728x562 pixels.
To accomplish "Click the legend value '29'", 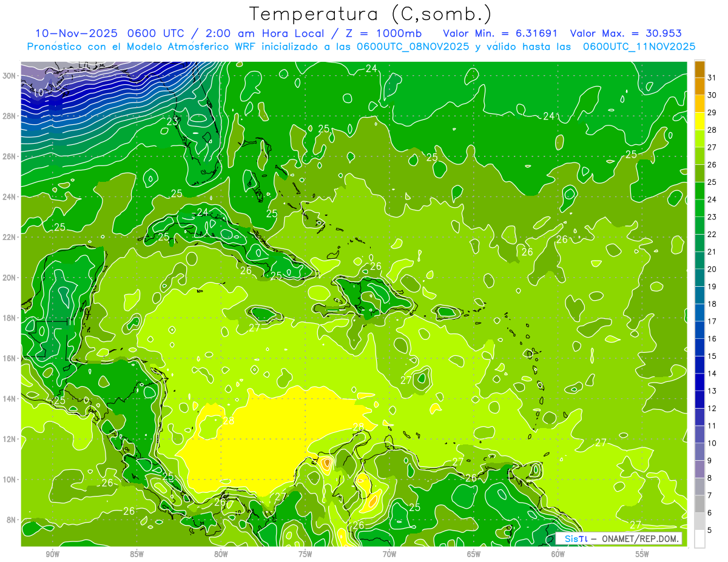I will tap(712, 113).
